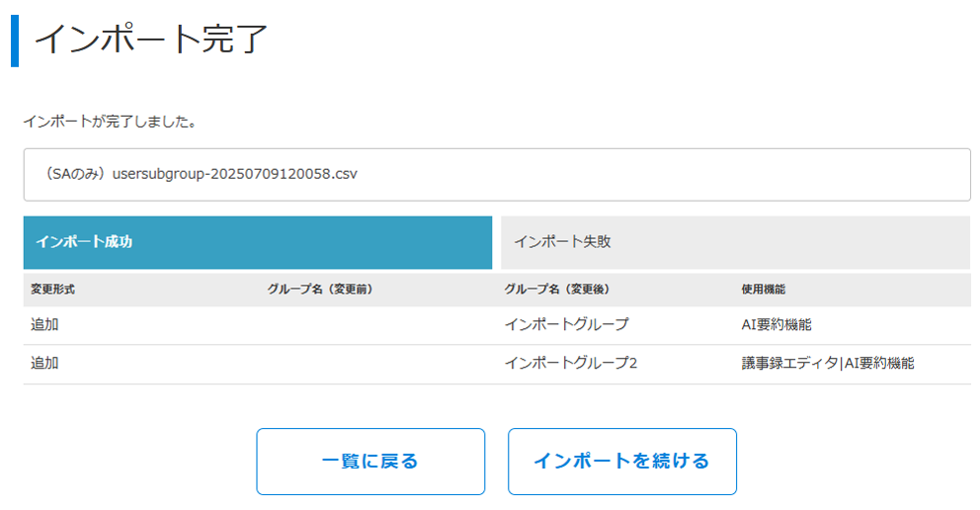Select the 使用機能 column header
The width and height of the screenshot is (980, 510).
(x=763, y=290)
